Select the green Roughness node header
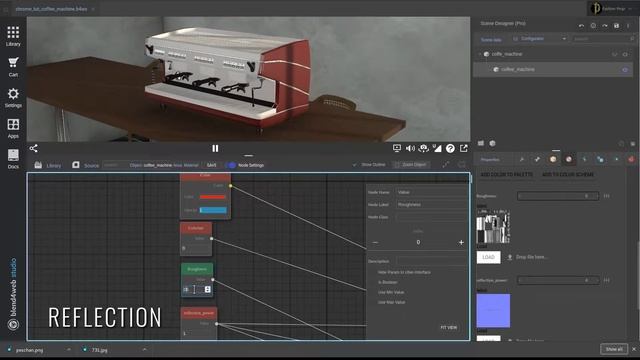The height and width of the screenshot is (360, 640). (197, 269)
